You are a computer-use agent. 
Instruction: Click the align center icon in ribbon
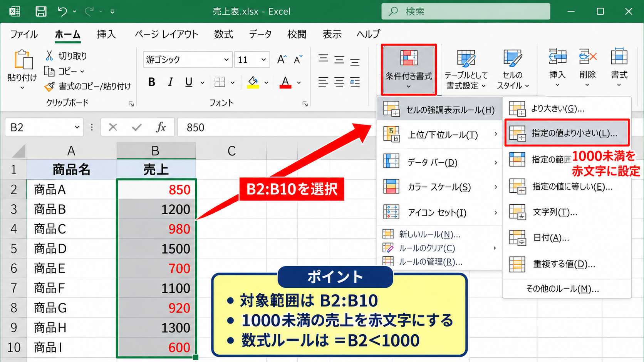tap(339, 82)
